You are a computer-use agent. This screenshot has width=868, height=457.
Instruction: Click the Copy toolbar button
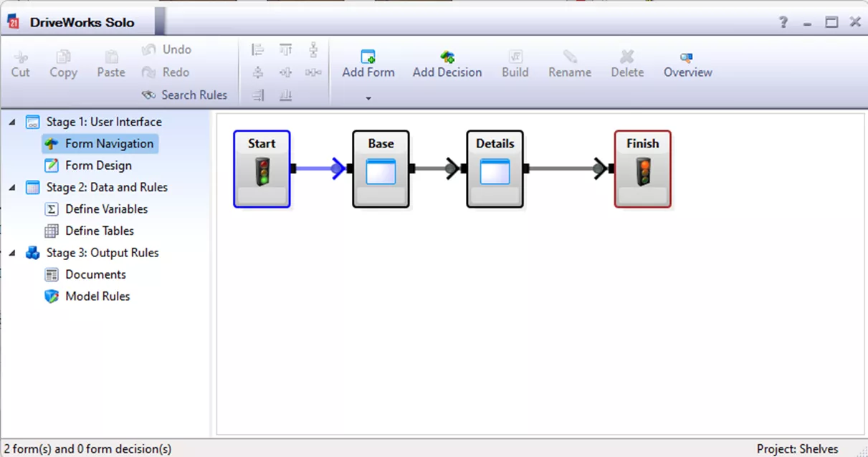click(x=63, y=64)
